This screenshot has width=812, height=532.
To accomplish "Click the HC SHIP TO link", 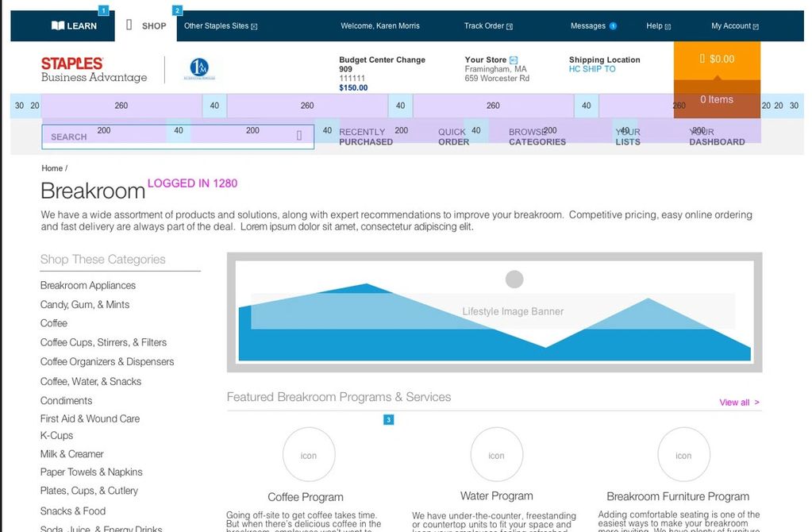I will (592, 69).
